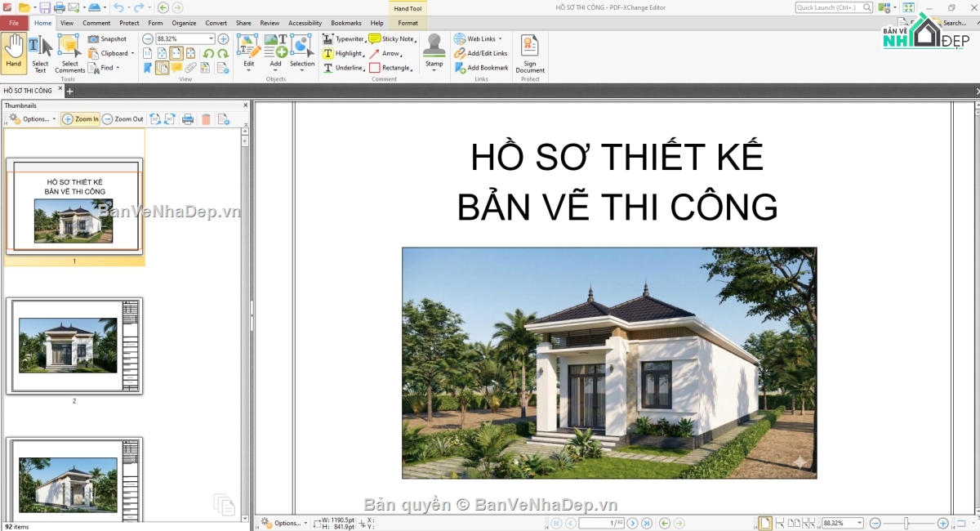The width and height of the screenshot is (980, 531).
Task: Click the Undo arrow in quick access toolbar
Action: click(x=118, y=7)
